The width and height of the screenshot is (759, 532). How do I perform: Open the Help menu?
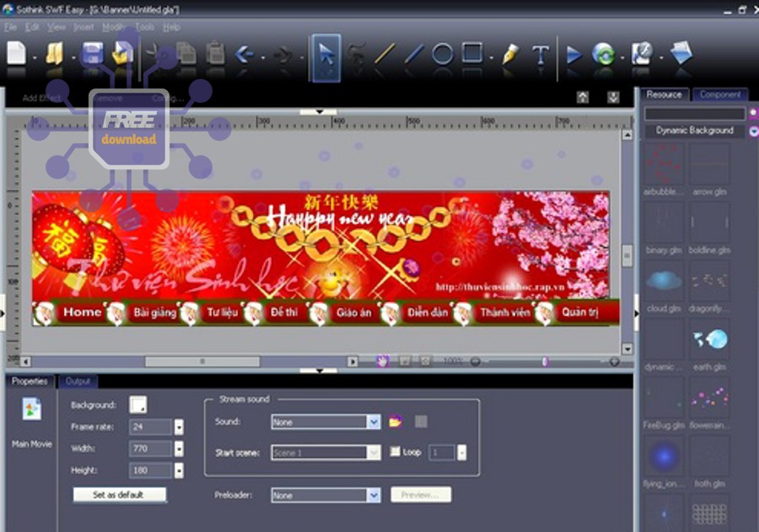point(171,27)
